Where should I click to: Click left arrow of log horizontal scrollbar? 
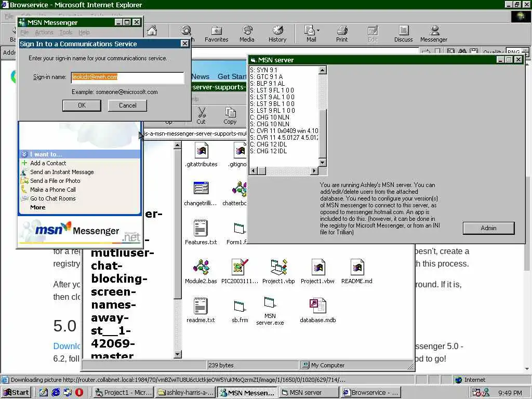click(254, 170)
